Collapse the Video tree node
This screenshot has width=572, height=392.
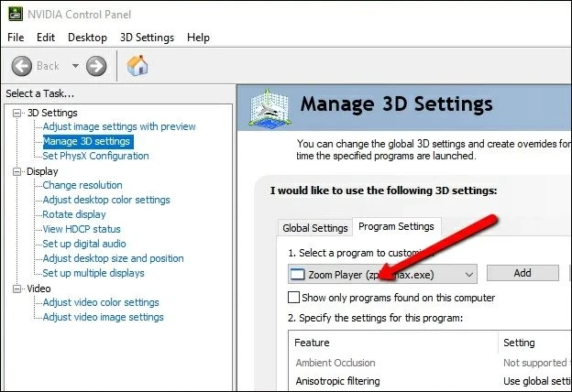pyautogui.click(x=16, y=289)
